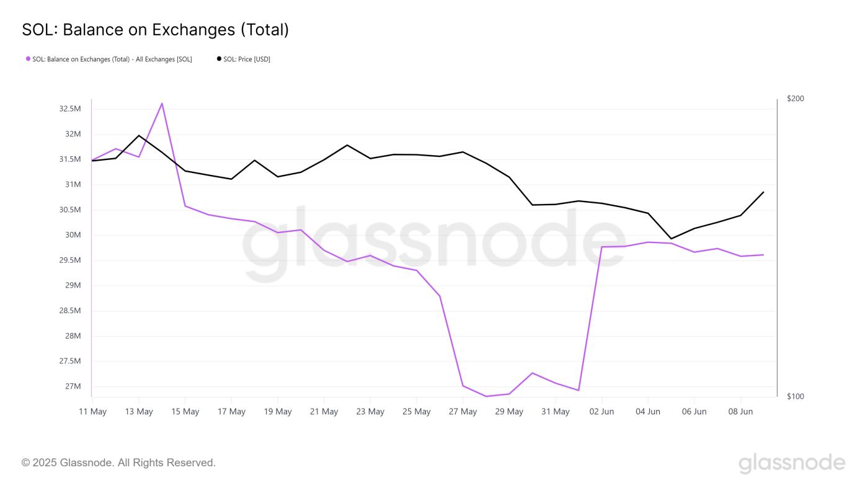Select the 11 May date on x-axis

[x=92, y=412]
